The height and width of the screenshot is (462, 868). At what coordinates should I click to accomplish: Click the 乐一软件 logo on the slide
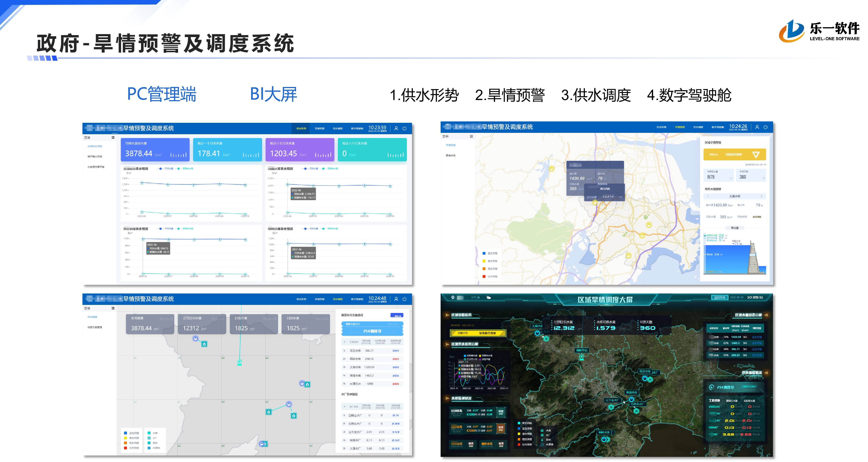[x=819, y=31]
